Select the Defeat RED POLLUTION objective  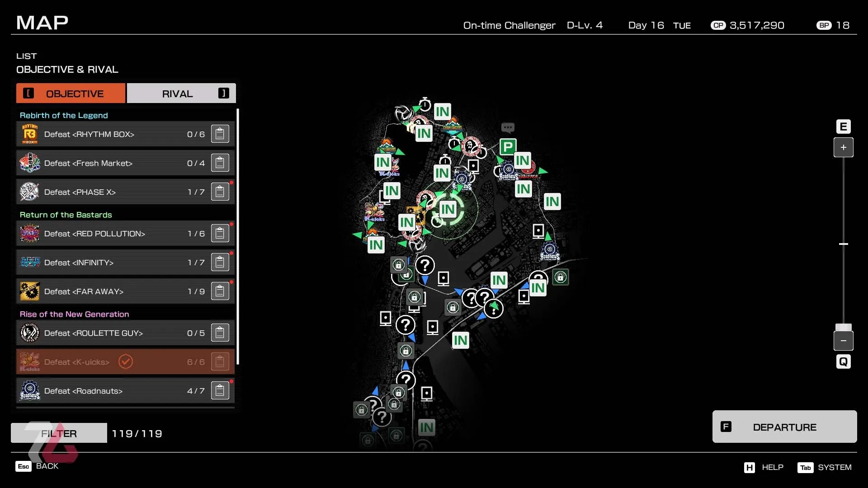click(113, 234)
